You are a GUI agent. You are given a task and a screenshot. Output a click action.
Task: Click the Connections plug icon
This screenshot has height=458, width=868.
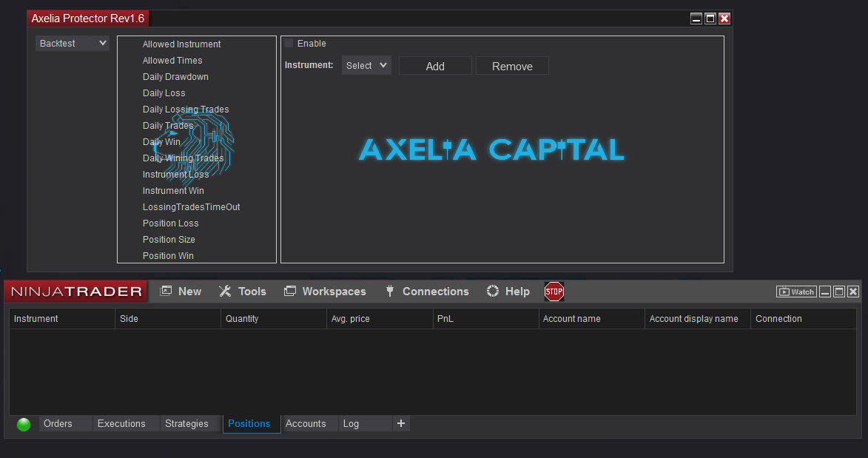point(390,291)
